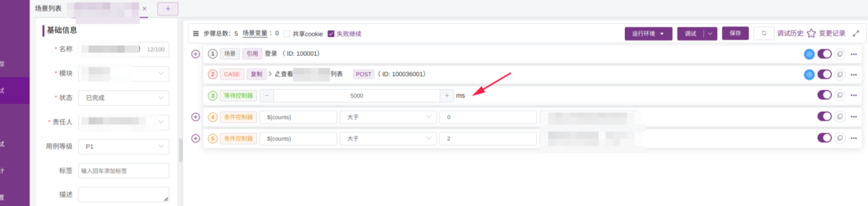Click the 基础信息 section header
The width and height of the screenshot is (868, 206).
(x=62, y=30)
